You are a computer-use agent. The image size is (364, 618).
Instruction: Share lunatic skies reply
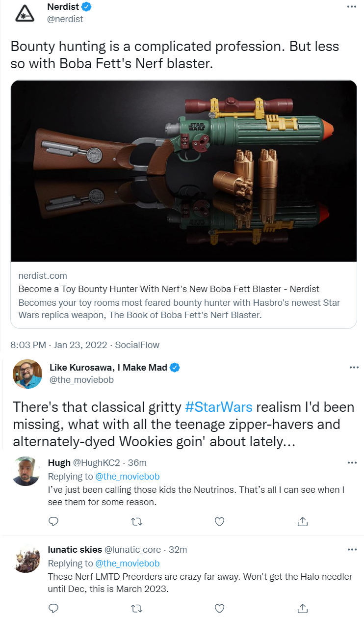303,608
